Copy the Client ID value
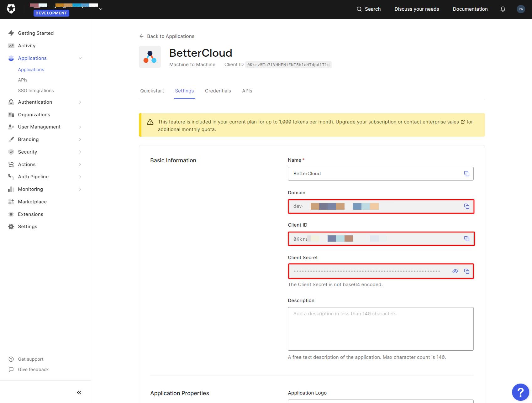The height and width of the screenshot is (403, 532). click(x=467, y=238)
